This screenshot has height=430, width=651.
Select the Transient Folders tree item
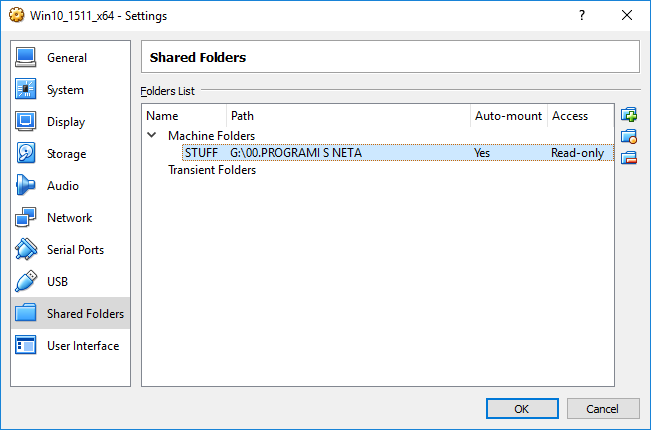click(x=212, y=170)
